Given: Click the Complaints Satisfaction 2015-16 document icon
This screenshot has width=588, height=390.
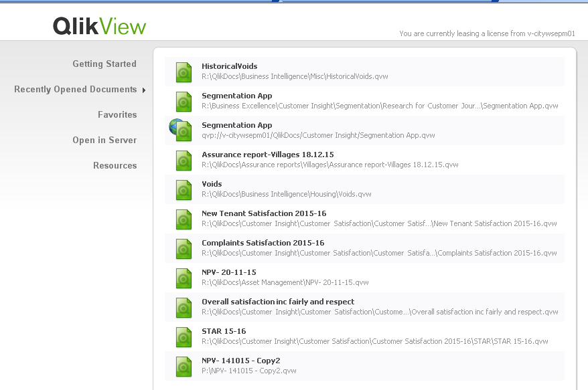Looking at the screenshot, I should [x=183, y=249].
